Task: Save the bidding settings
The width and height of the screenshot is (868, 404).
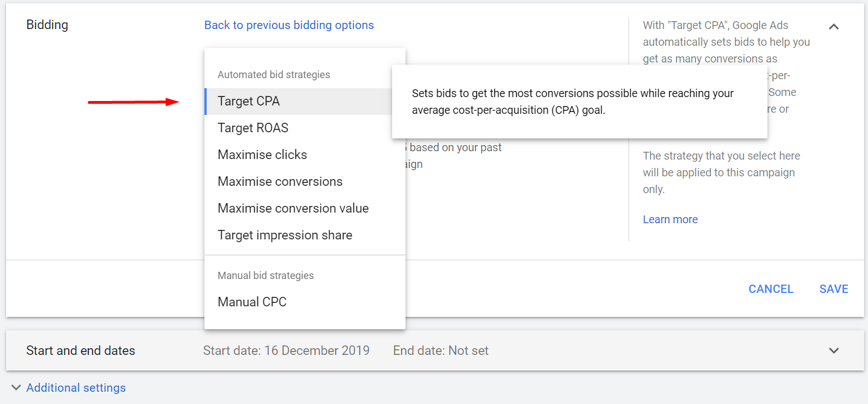Action: pyautogui.click(x=834, y=288)
